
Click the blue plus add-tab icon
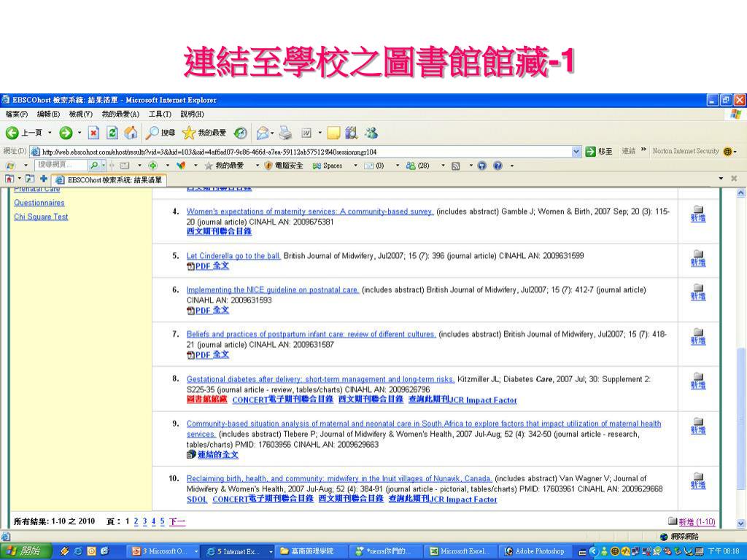point(44,179)
